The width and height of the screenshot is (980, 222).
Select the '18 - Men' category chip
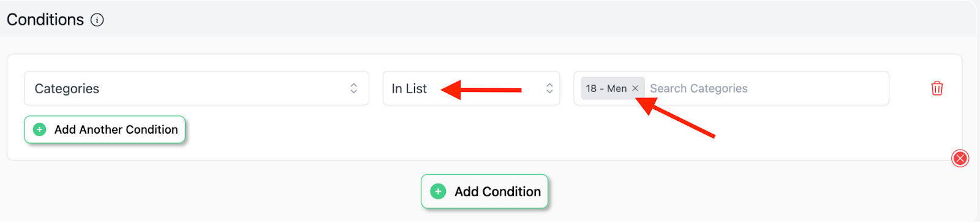(x=606, y=88)
